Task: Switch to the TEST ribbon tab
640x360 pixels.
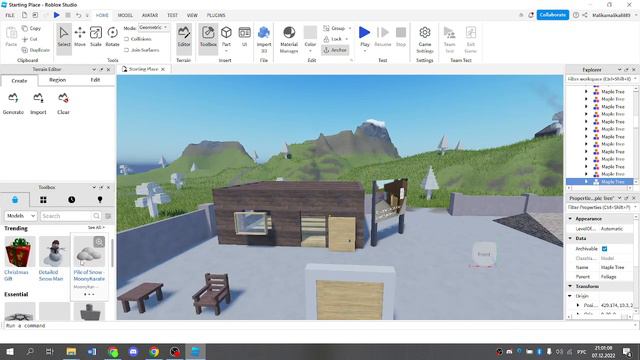Action: (172, 15)
